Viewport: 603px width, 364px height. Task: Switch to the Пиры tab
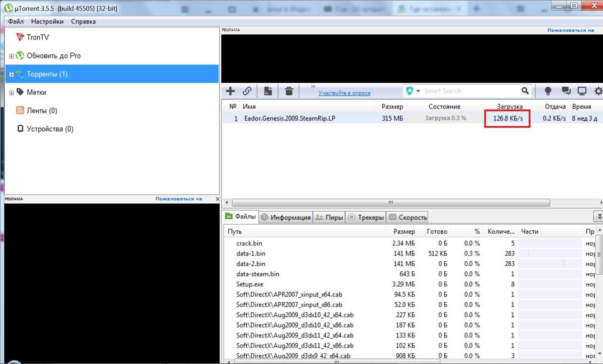pyautogui.click(x=329, y=217)
